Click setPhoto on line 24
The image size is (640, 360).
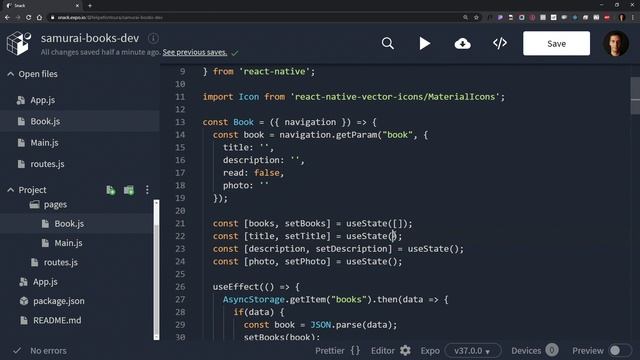coord(305,262)
